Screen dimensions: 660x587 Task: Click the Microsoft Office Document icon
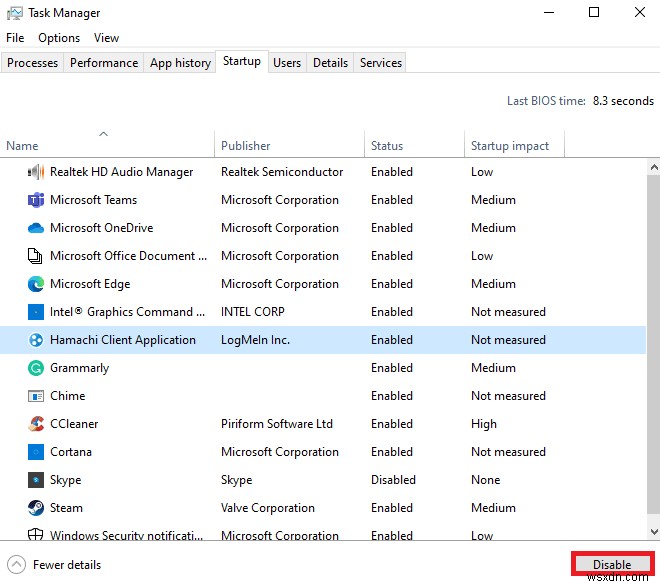click(35, 256)
